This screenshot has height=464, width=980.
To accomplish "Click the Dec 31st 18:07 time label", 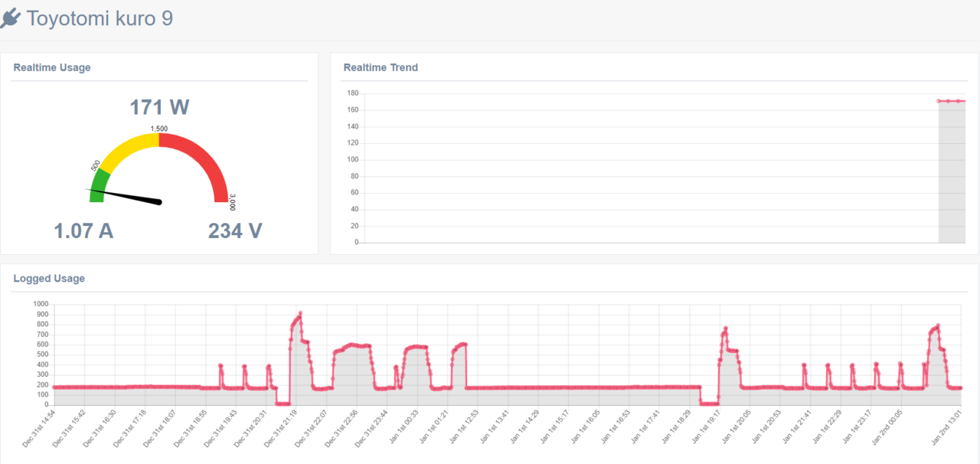I will click(x=160, y=427).
